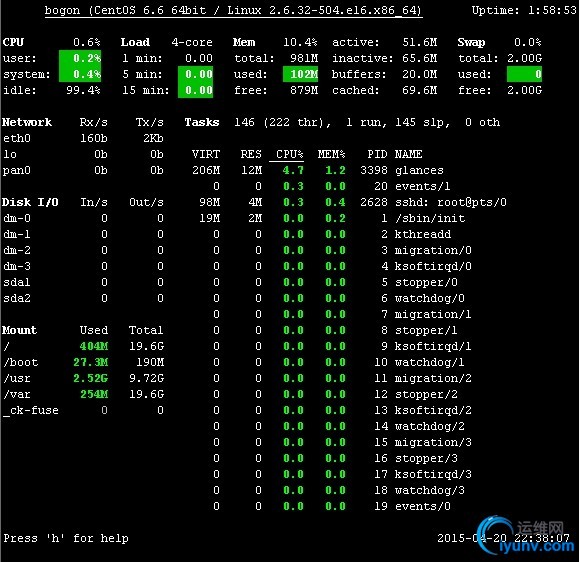Click the underlined CPU% column header
The image size is (580, 562).
[x=290, y=154]
